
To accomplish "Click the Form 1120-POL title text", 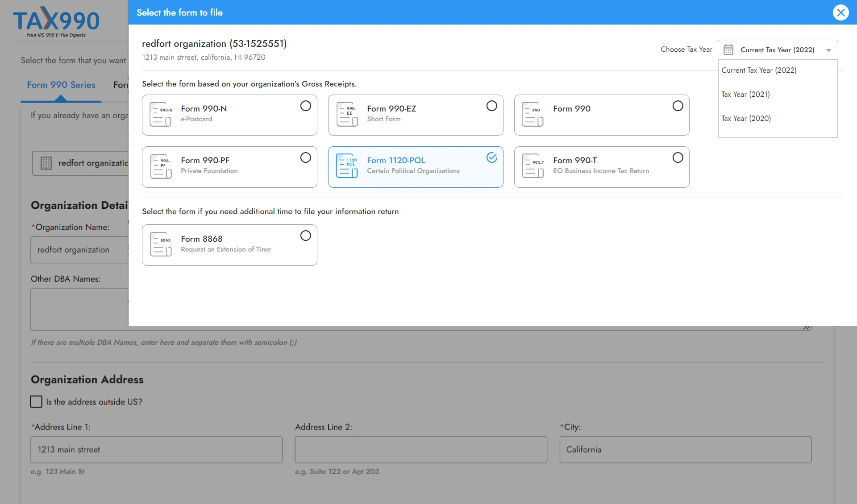I will (396, 160).
